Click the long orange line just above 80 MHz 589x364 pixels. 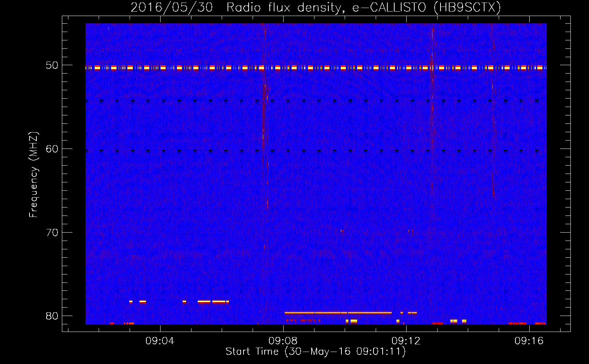338,313
